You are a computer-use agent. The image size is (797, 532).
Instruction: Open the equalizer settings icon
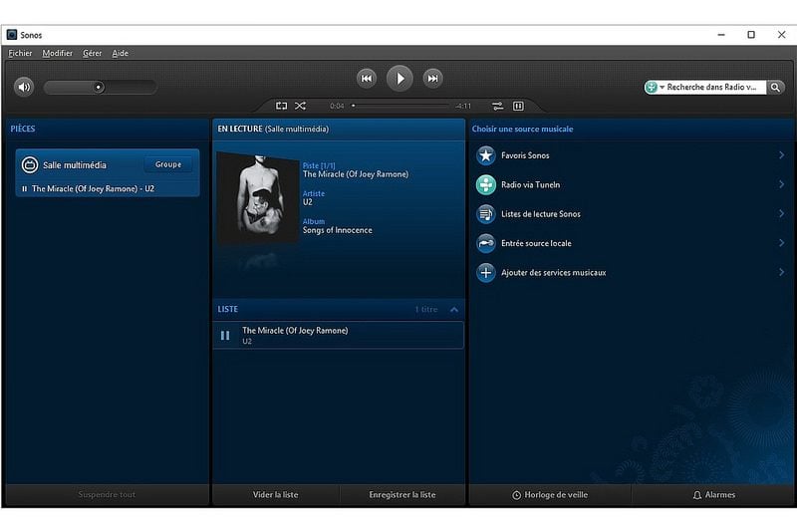coord(518,106)
